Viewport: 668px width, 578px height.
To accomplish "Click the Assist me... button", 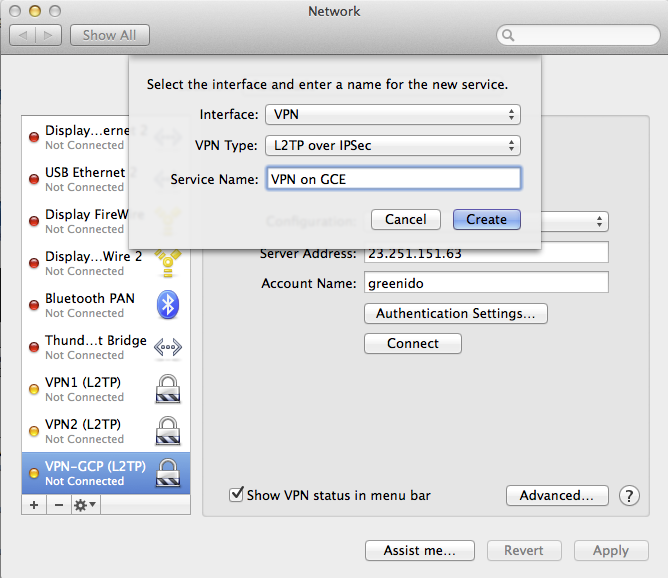I will [419, 550].
